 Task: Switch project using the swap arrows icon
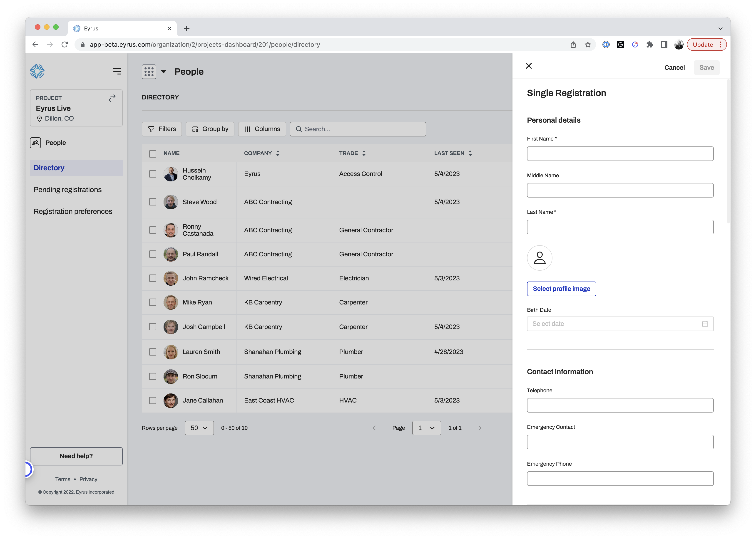click(112, 98)
